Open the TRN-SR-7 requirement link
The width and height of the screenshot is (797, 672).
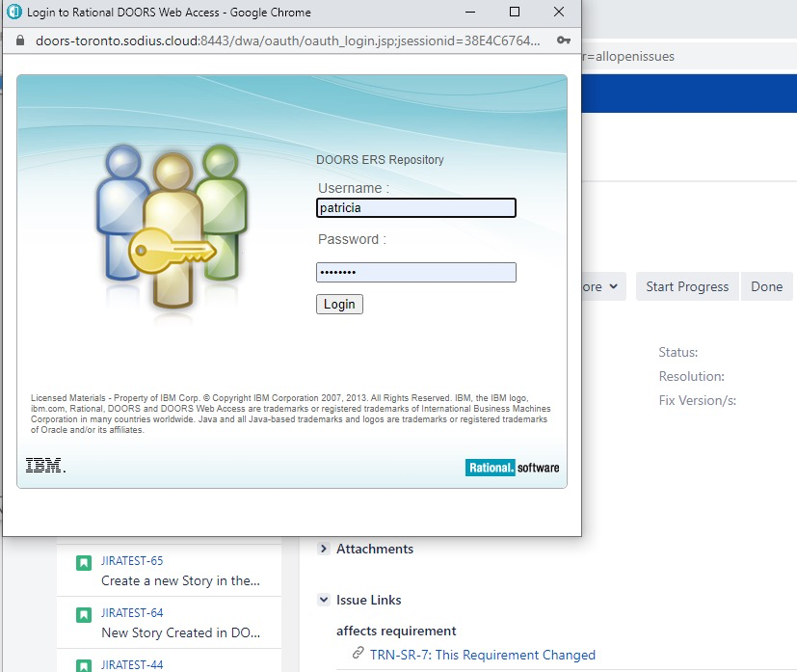tap(482, 655)
